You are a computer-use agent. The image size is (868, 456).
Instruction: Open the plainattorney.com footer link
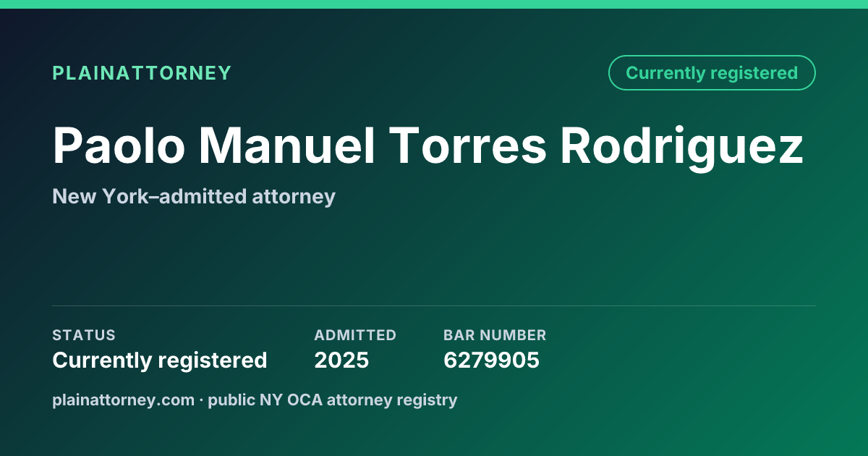pos(124,400)
